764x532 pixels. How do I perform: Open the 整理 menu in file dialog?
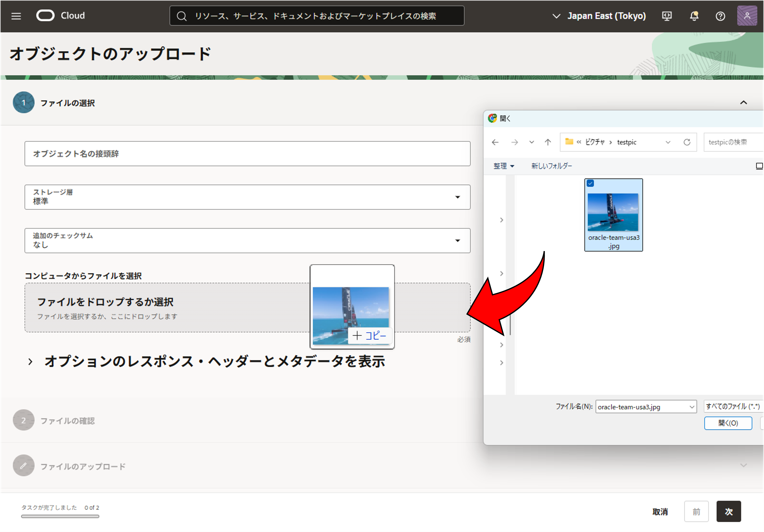click(503, 166)
